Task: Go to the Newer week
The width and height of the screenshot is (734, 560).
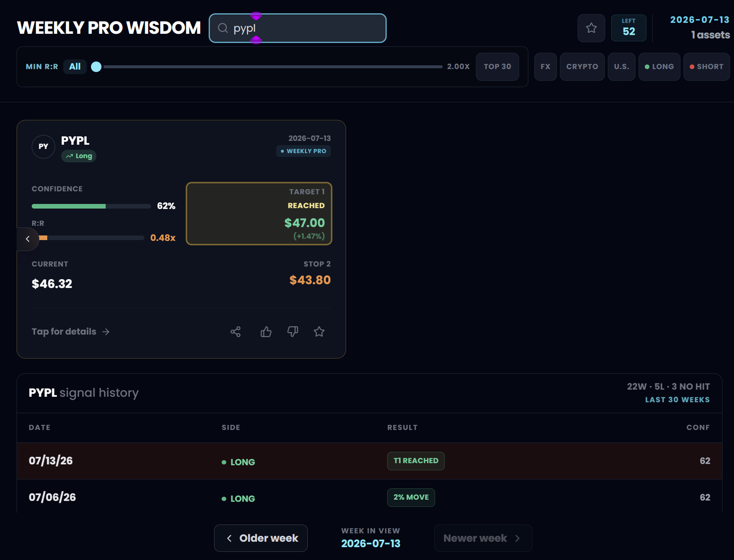Action: (x=483, y=538)
